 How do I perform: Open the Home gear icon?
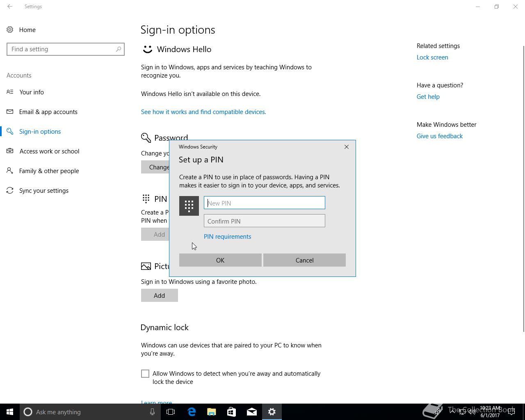point(10,30)
